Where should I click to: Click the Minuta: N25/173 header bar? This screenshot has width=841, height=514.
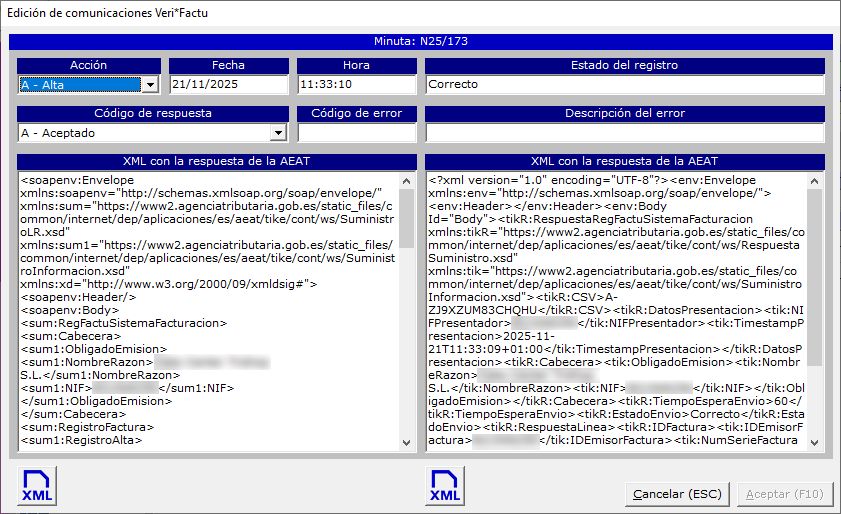[x=420, y=42]
